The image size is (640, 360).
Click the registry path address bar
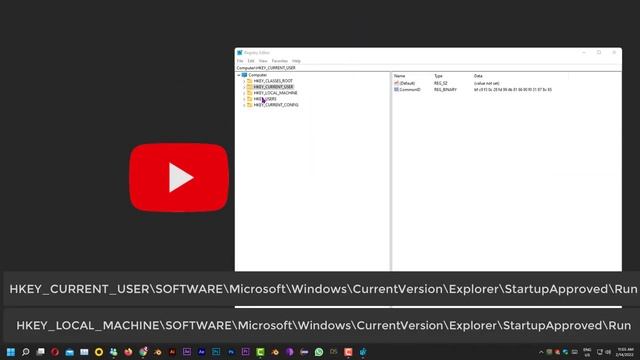(x=428, y=68)
